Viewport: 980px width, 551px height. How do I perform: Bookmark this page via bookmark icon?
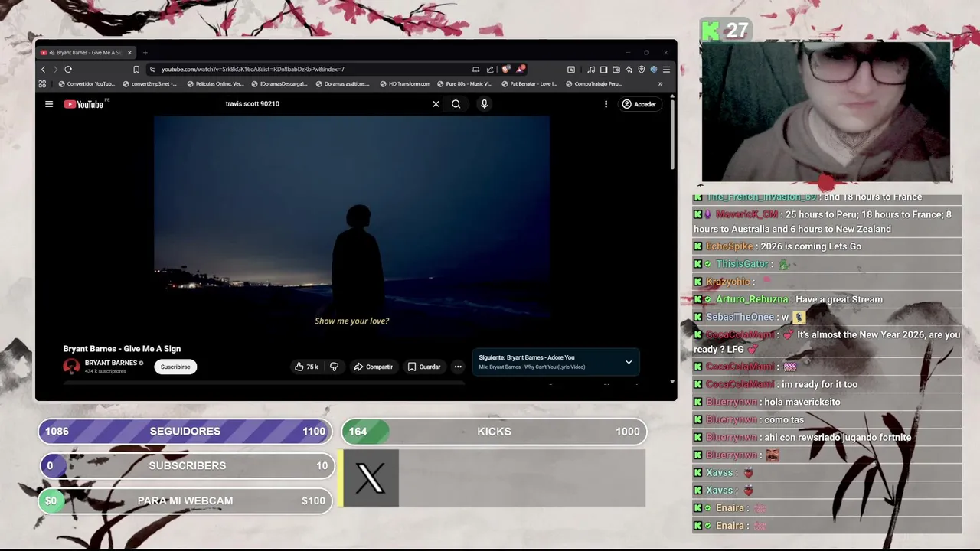136,69
